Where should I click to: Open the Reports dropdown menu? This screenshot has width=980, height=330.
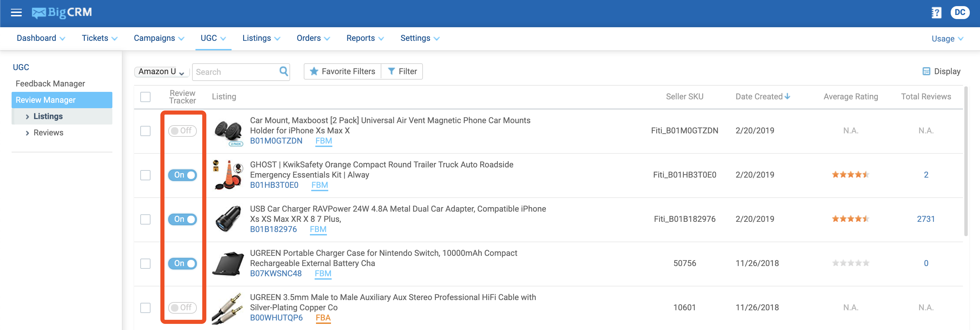click(x=365, y=38)
